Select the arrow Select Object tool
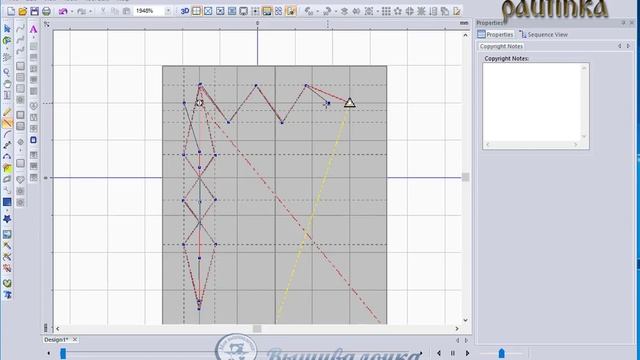The width and height of the screenshot is (640, 360). tap(7, 29)
